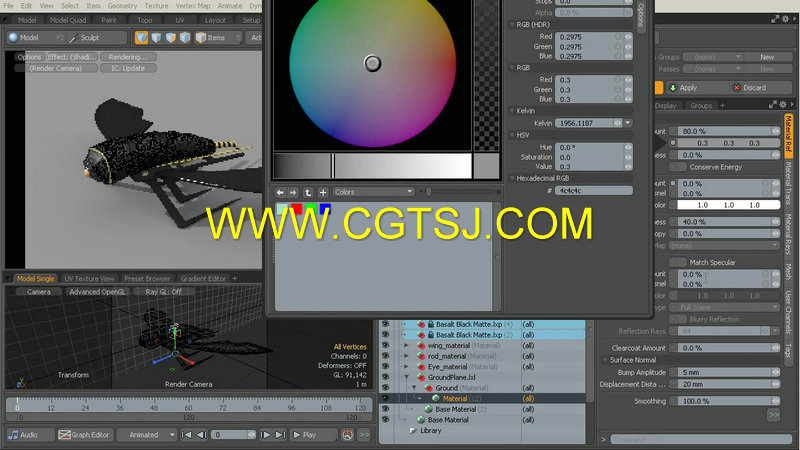Toggle visibility of wing_material

pyautogui.click(x=385, y=345)
